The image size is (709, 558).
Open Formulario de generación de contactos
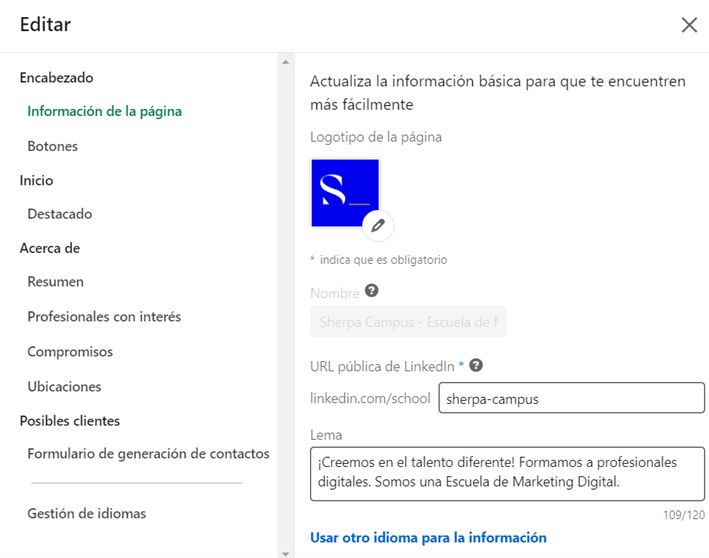pos(148,454)
